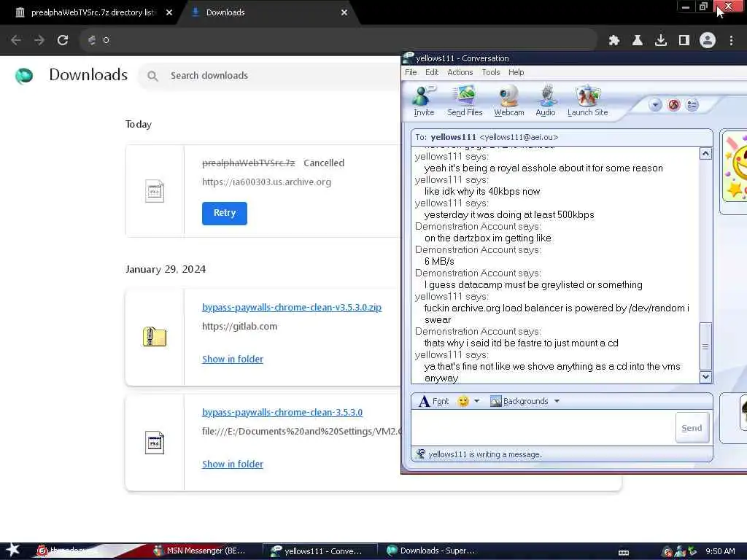Open bypass-paywalls-chrome-clean-v3.5.3.0.zip link

click(x=292, y=307)
